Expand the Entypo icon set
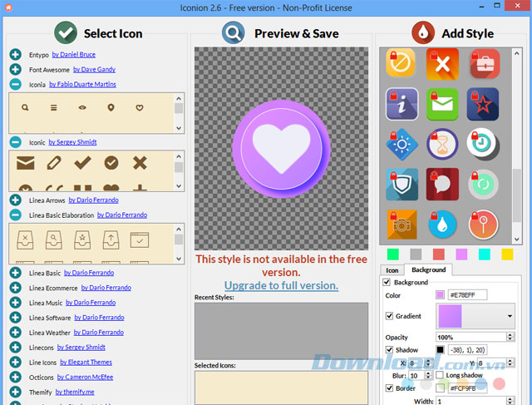 coord(15,55)
